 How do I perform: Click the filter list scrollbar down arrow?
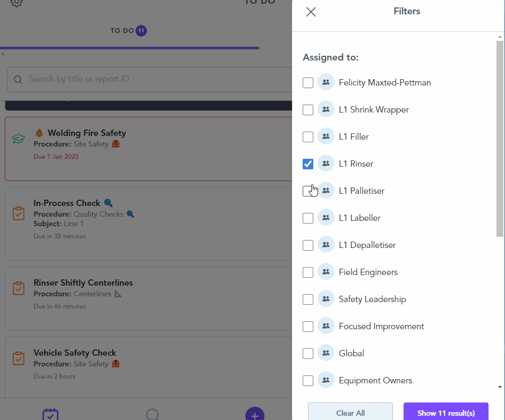(500, 387)
